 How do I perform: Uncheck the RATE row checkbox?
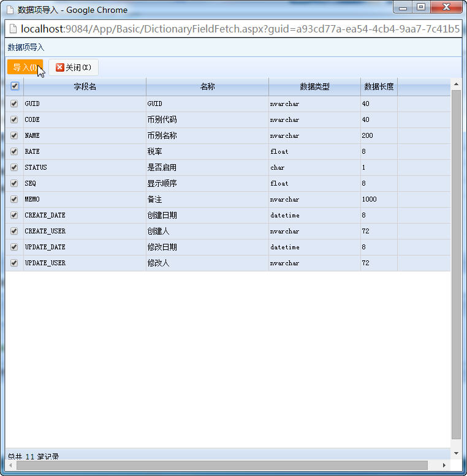14,151
